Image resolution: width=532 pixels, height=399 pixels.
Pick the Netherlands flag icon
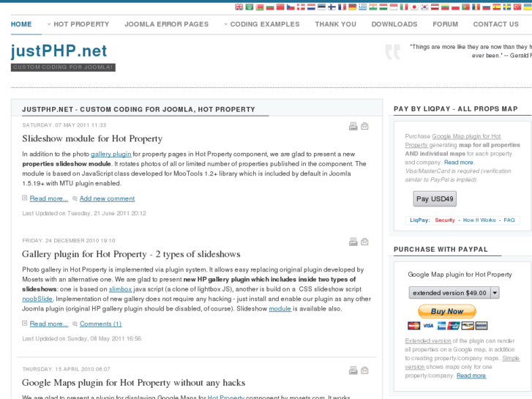[x=311, y=7]
